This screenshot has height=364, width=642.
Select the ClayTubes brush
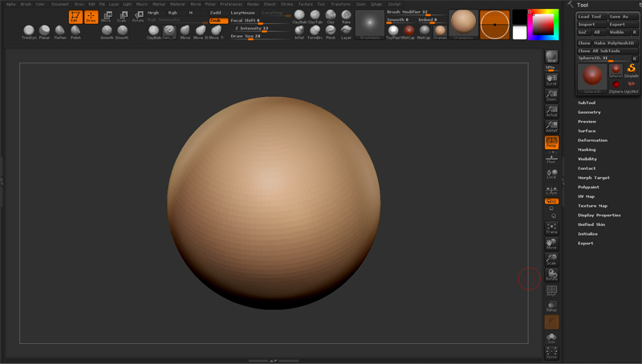(x=315, y=17)
